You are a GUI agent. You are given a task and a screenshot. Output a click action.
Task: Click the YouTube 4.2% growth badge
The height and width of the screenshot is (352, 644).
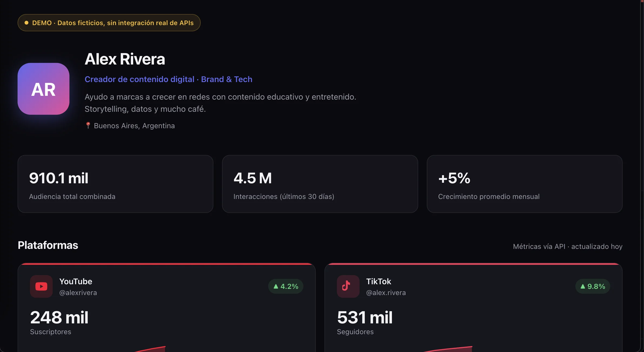click(x=286, y=286)
